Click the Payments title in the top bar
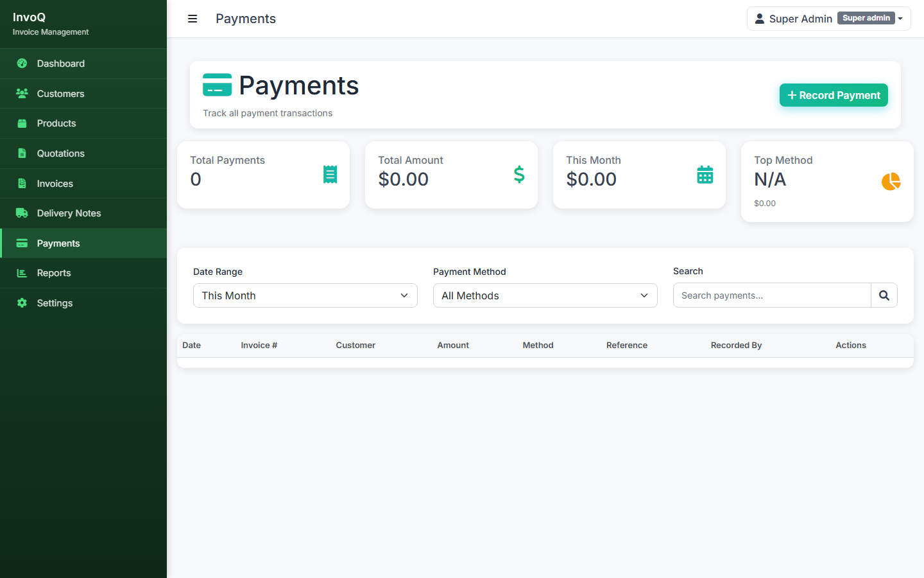Viewport: 924px width, 578px height. point(246,19)
